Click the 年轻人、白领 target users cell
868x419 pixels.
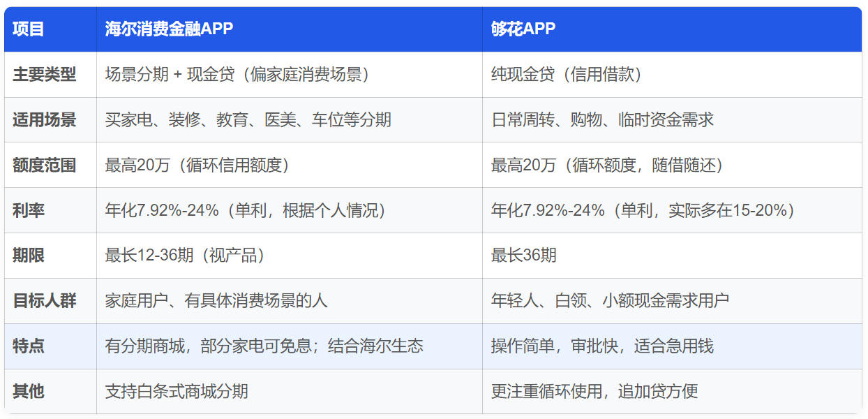[x=610, y=301]
